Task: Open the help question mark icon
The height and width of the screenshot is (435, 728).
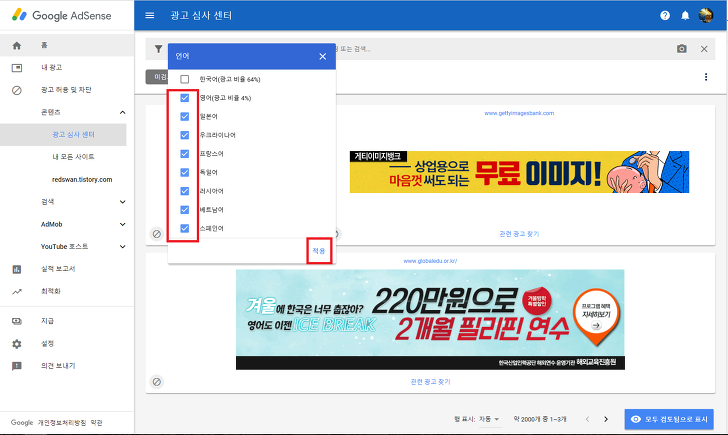Action: click(665, 15)
